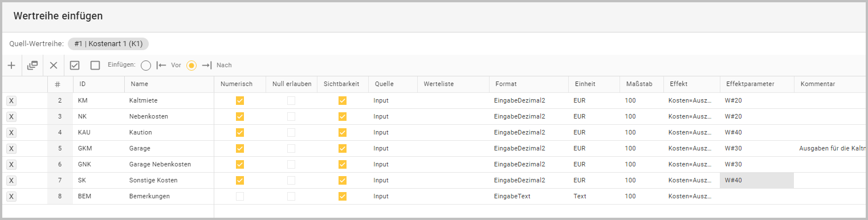This screenshot has width=868, height=220.
Task: Click the X delete icon in the toolbar
Action: tap(54, 66)
